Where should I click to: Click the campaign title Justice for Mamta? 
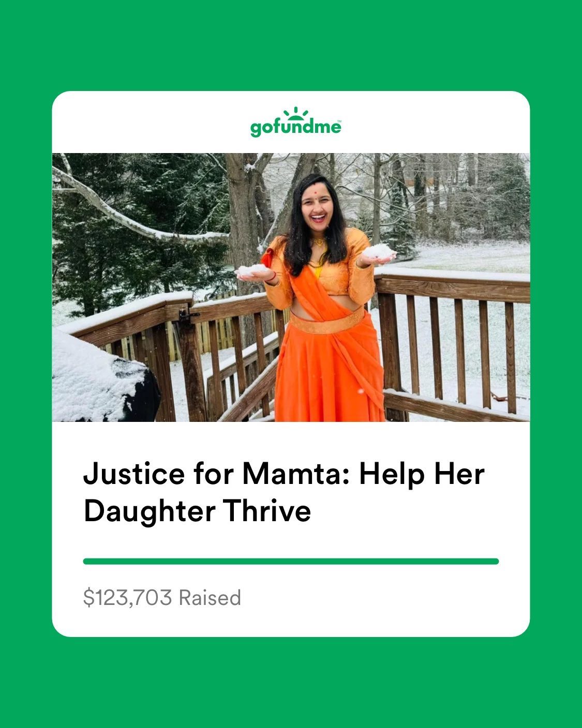click(x=283, y=492)
